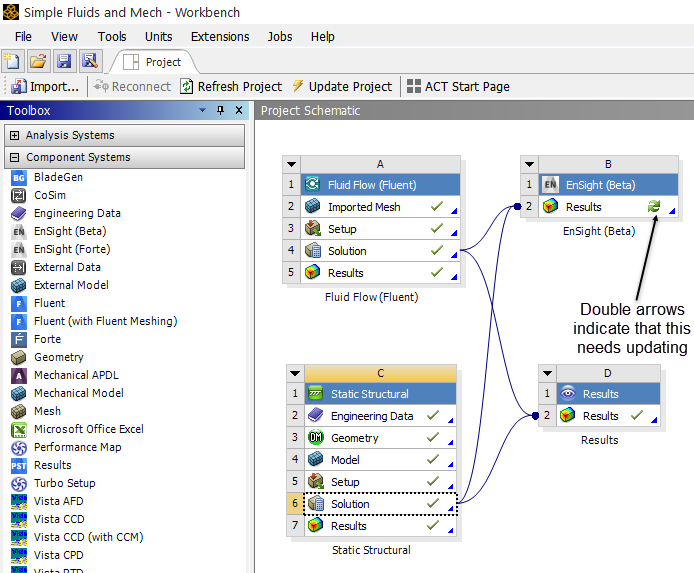Open the Jobs menu
This screenshot has height=573, width=694.
click(x=280, y=36)
